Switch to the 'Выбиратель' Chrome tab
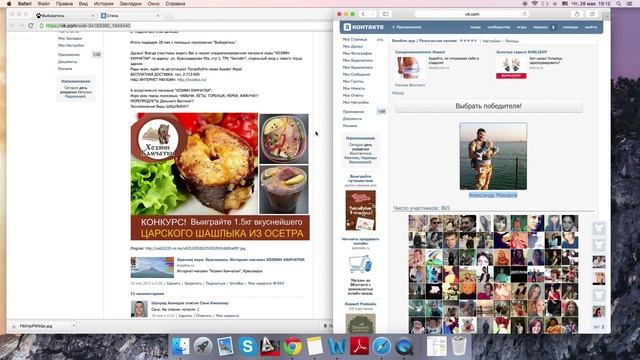 coord(65,16)
